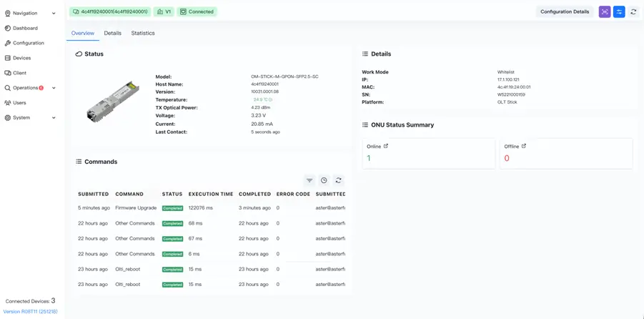Click the 67 ms execution time cell

click(x=196, y=238)
